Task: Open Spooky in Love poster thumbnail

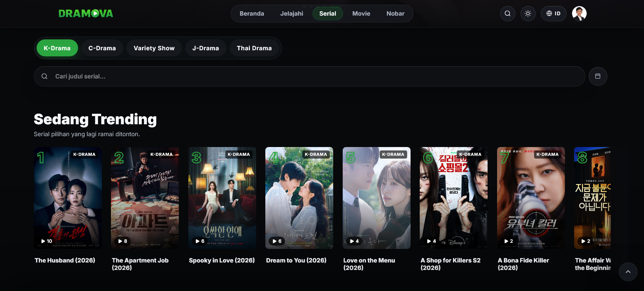Action: click(222, 198)
